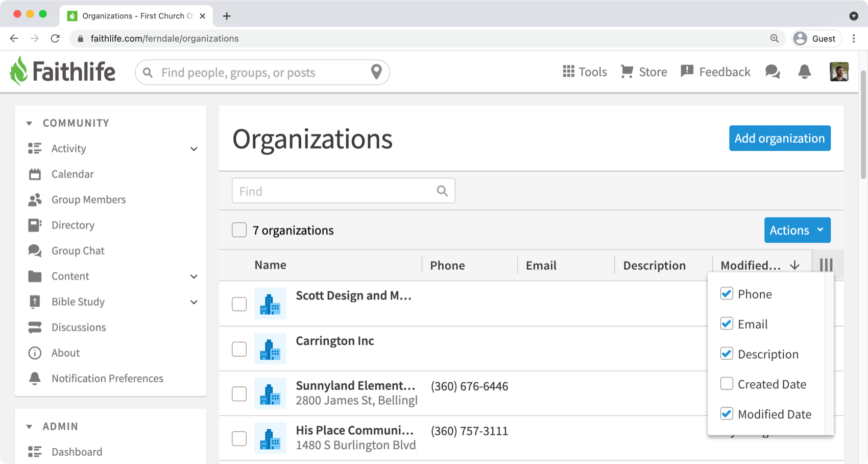Toggle Modified column sort arrow

pos(794,265)
